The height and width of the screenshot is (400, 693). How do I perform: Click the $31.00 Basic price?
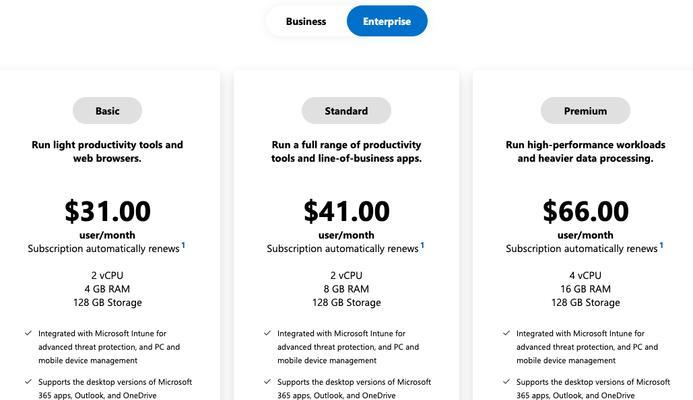tap(107, 211)
